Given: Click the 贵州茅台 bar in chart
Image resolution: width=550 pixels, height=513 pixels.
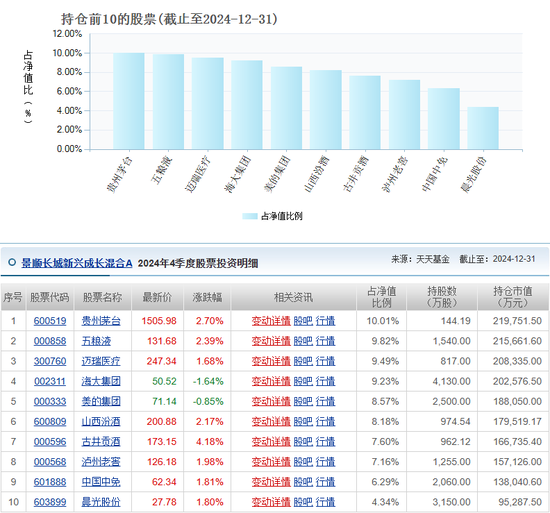Looking at the screenshot, I should click(129, 101).
